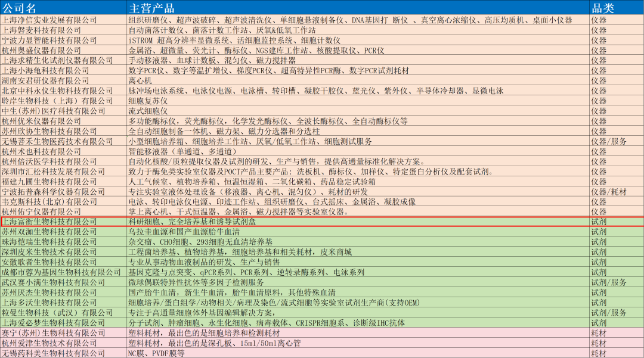Click the 品类 column header
This screenshot has width=644, height=358.
tap(617, 8)
